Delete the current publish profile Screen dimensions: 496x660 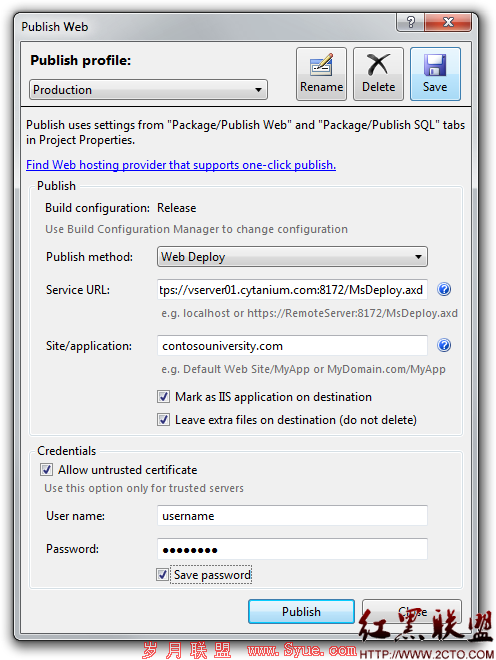tap(378, 74)
